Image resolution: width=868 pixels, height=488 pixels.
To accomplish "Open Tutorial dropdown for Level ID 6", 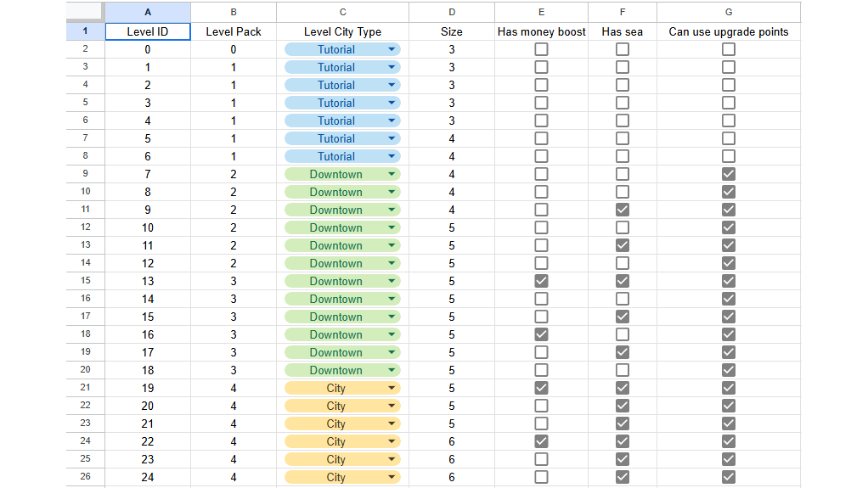I will (392, 156).
